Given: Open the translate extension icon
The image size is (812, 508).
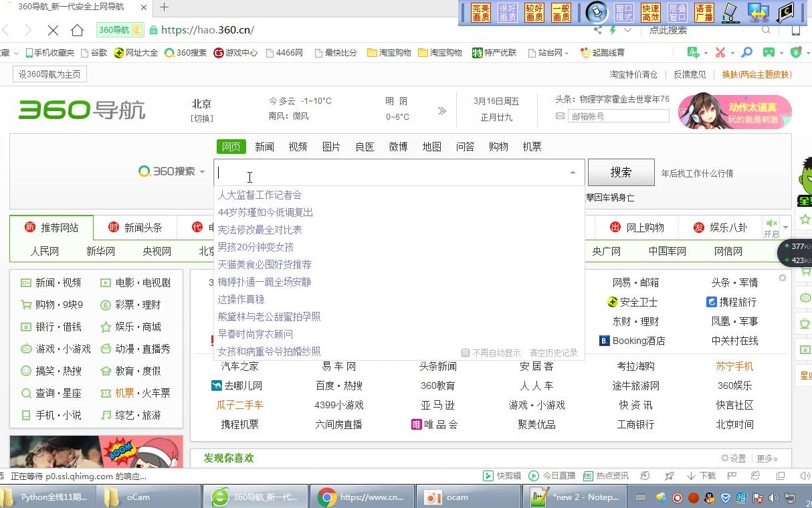Looking at the screenshot, I should pyautogui.click(x=694, y=52).
